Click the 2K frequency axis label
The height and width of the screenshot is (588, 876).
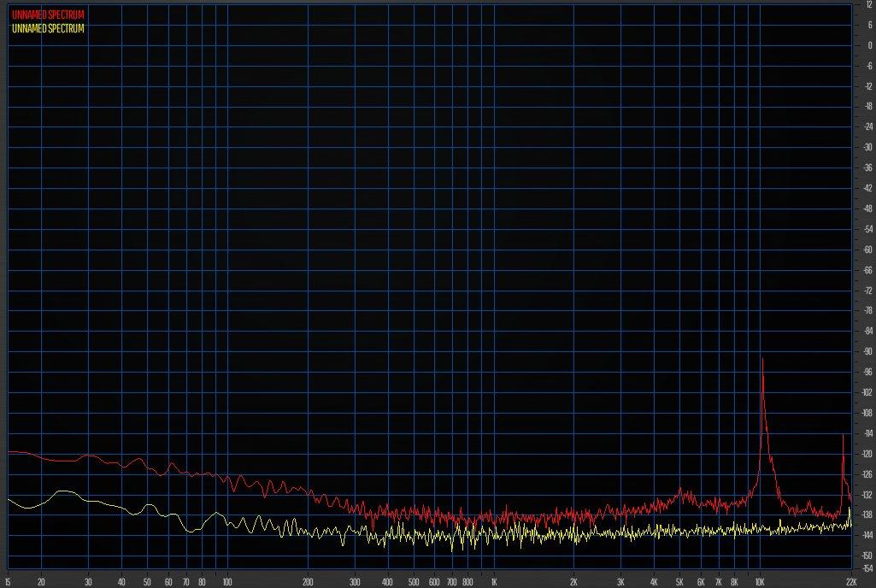click(x=573, y=582)
